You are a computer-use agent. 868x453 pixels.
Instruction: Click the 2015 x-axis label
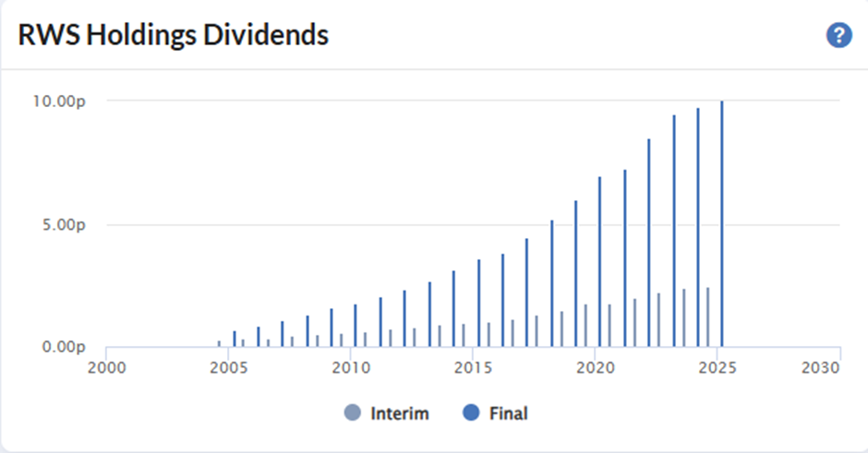474,368
